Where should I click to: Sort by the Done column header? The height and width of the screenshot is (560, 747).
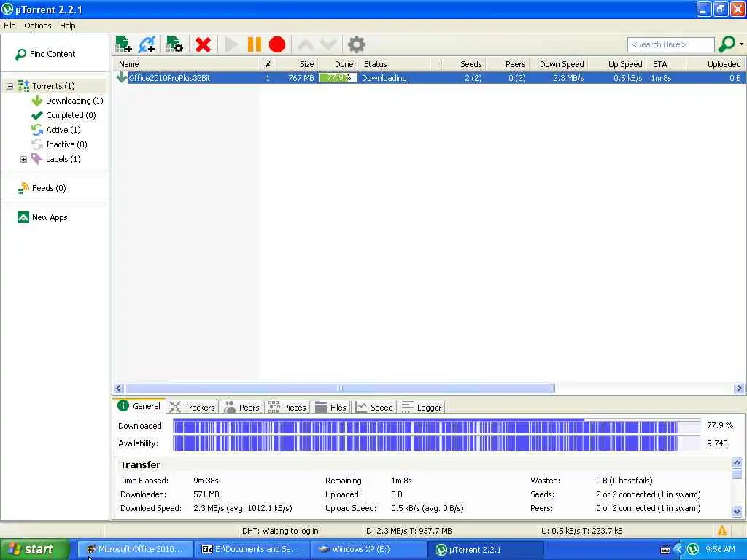337,64
